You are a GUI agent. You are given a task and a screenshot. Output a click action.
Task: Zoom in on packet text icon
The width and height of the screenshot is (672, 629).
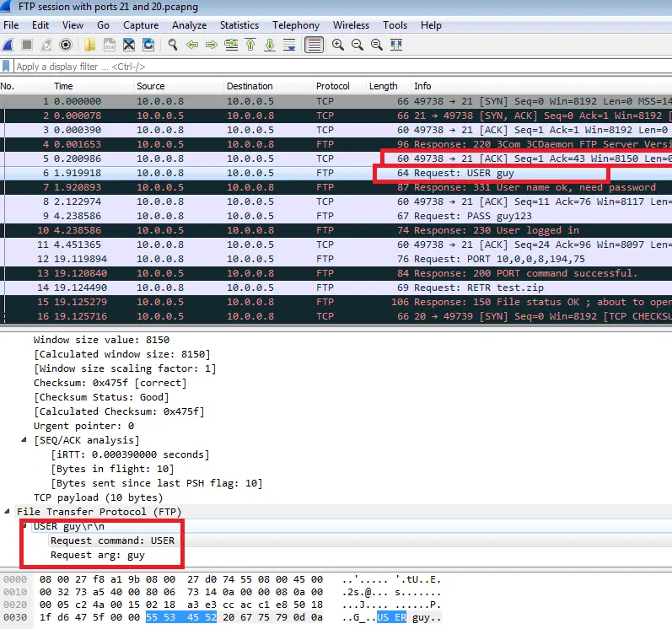tap(338, 45)
